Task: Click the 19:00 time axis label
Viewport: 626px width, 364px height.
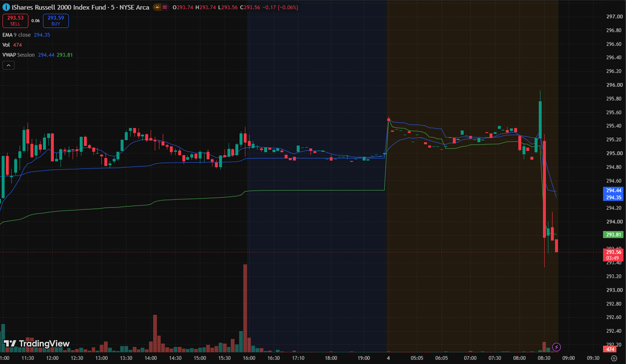Action: pyautogui.click(x=364, y=358)
